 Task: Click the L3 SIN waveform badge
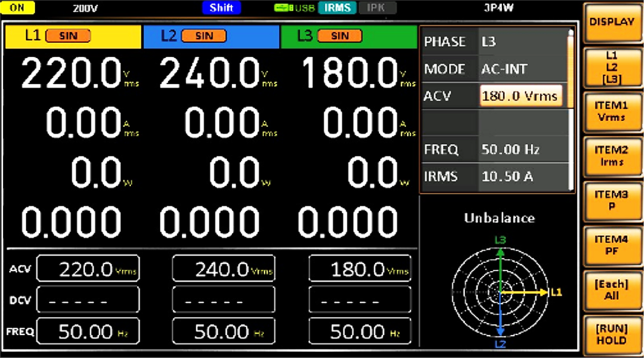pyautogui.click(x=340, y=36)
